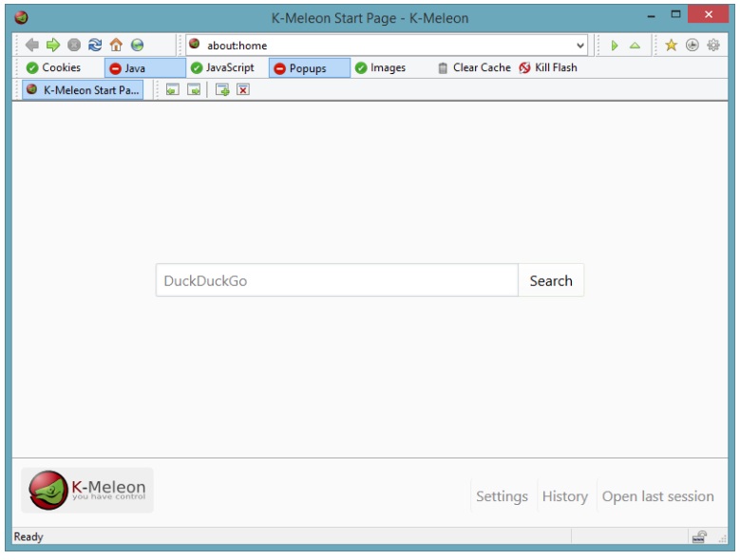Click the star bookmarks icon
The image size is (740, 560).
(x=671, y=45)
